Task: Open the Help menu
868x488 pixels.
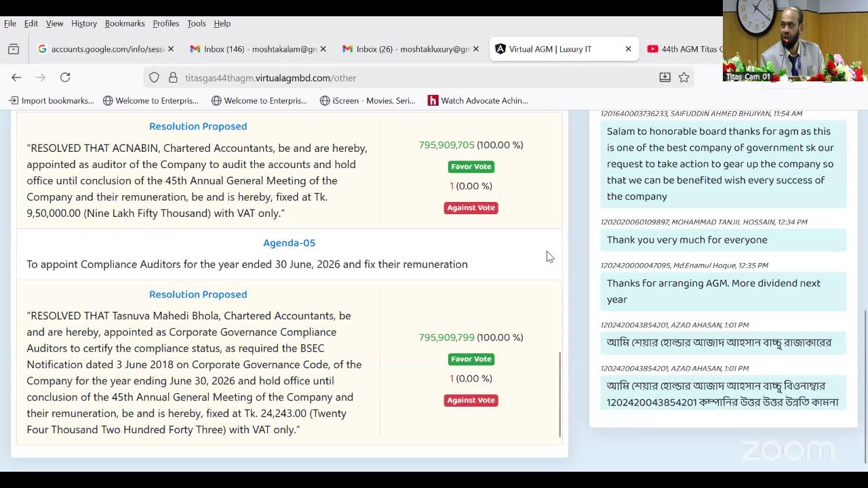Action: pyautogui.click(x=222, y=23)
